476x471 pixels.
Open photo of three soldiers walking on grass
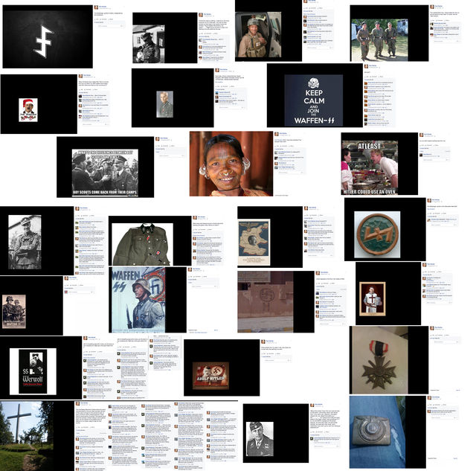[380, 40]
